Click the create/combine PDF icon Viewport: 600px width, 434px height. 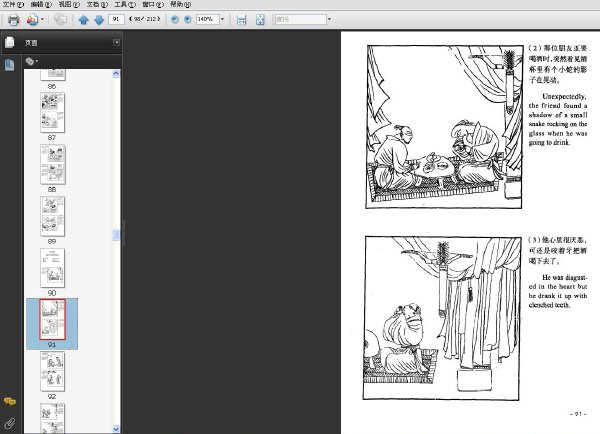[32, 19]
